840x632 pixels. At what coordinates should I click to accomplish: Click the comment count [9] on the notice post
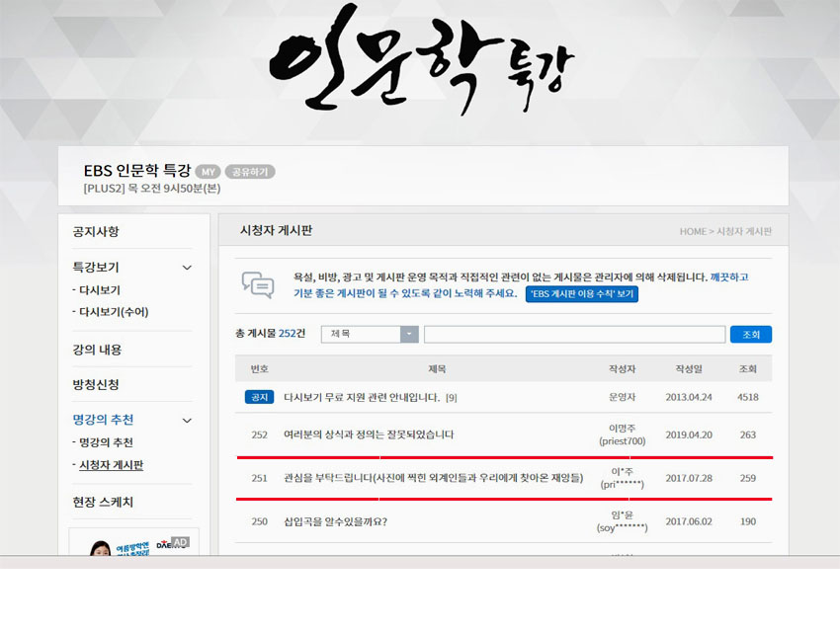click(x=451, y=398)
